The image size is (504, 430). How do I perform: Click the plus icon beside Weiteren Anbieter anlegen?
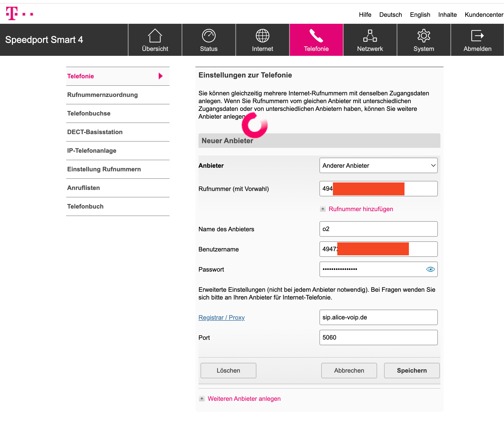202,399
